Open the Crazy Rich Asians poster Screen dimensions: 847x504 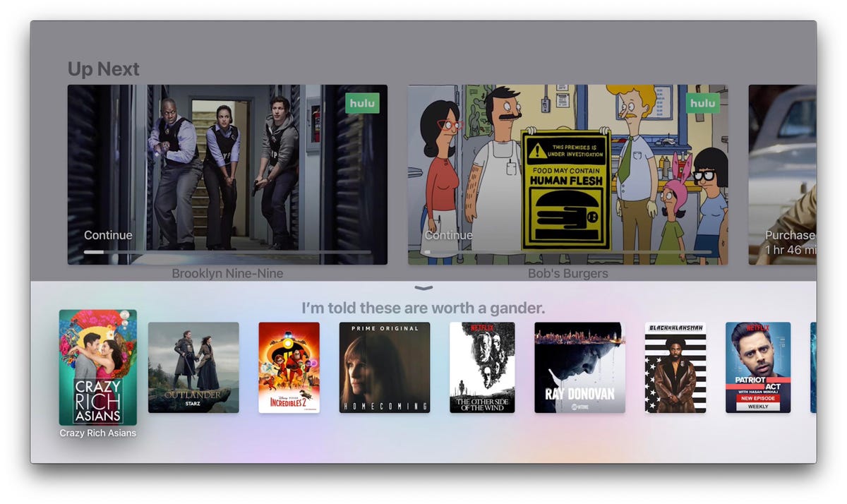(97, 367)
